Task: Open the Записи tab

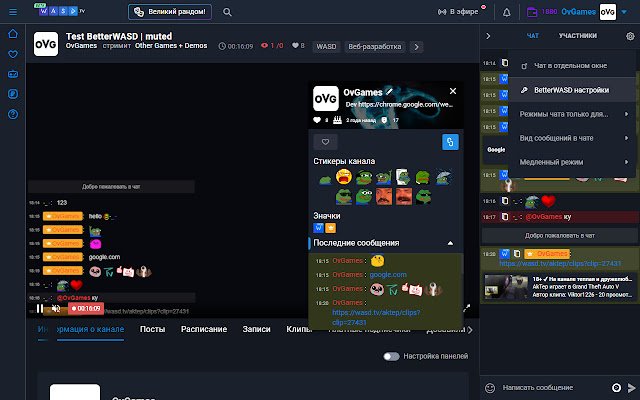Action: click(256, 329)
